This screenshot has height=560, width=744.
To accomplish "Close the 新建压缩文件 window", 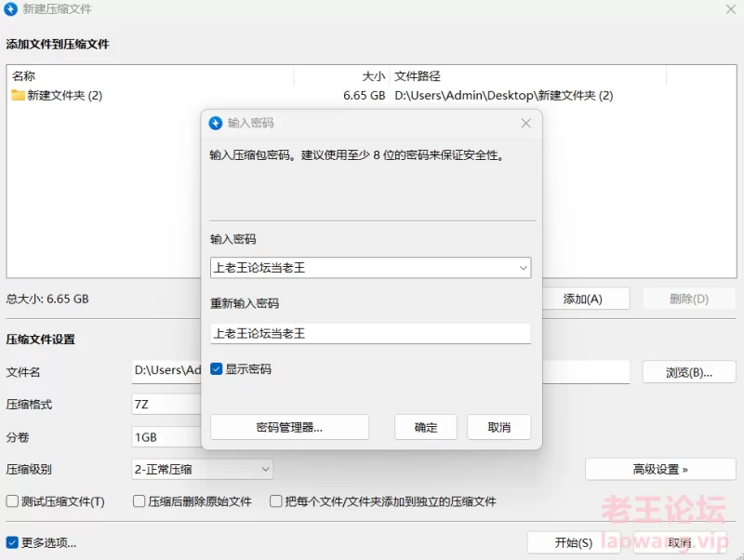I will click(x=731, y=9).
